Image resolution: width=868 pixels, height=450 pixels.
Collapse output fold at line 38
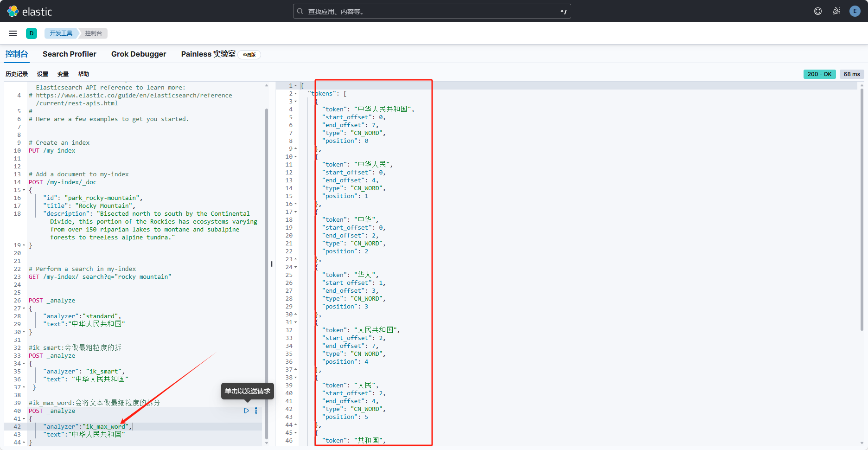296,378
